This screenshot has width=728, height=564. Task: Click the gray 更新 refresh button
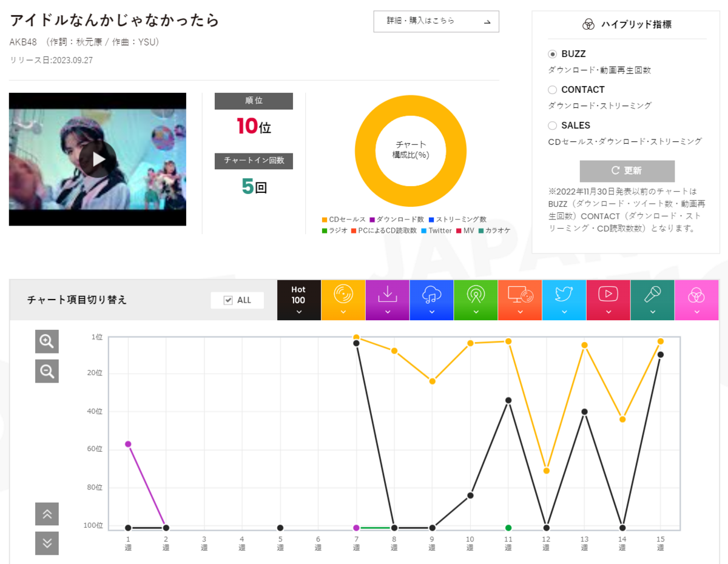pyautogui.click(x=627, y=171)
